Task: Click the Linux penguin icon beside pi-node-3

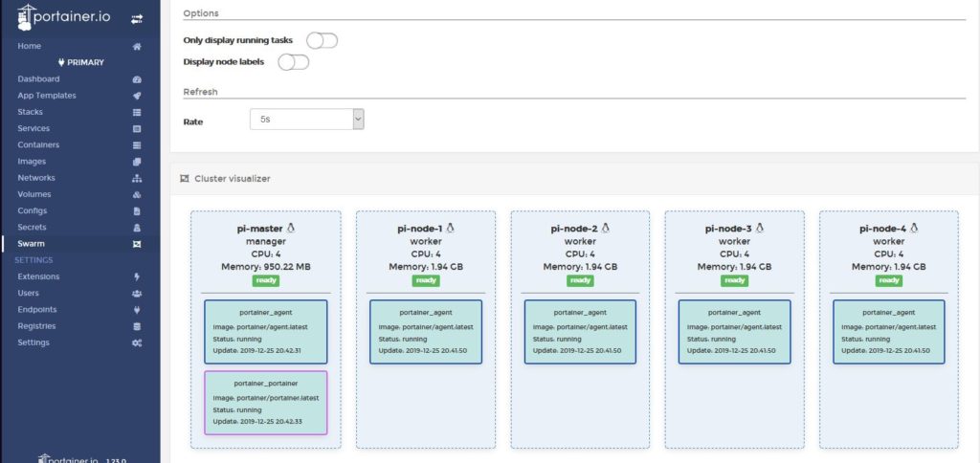Action: pyautogui.click(x=759, y=228)
